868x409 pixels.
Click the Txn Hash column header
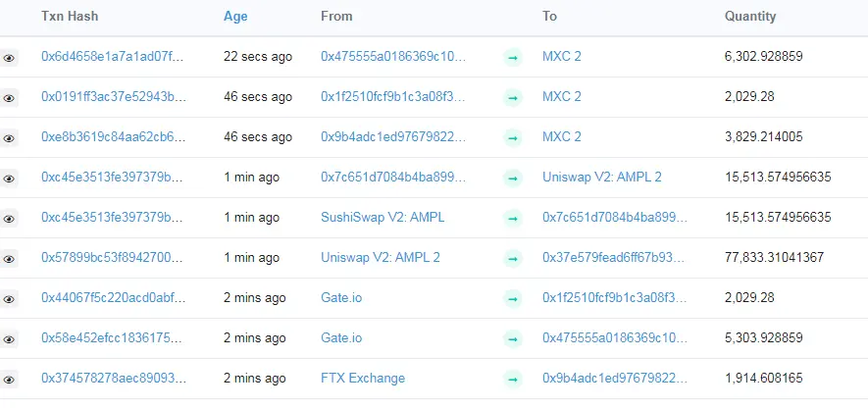(70, 16)
